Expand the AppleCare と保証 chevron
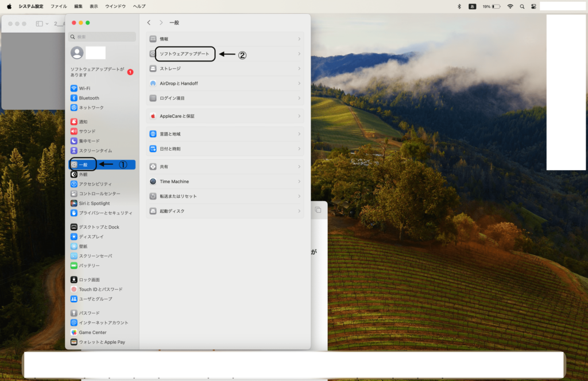The width and height of the screenshot is (588, 381). pyautogui.click(x=299, y=116)
